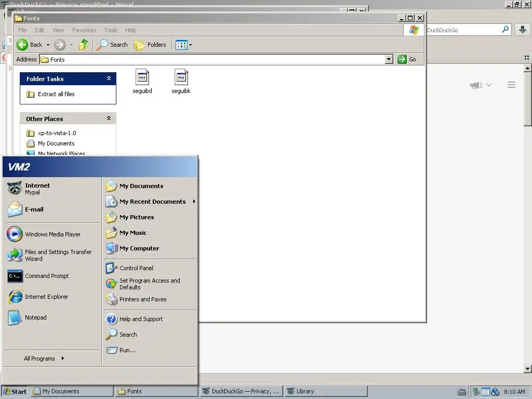Viewport: 532px width, 399px height.
Task: Click the Up one level folder icon
Action: coord(84,45)
